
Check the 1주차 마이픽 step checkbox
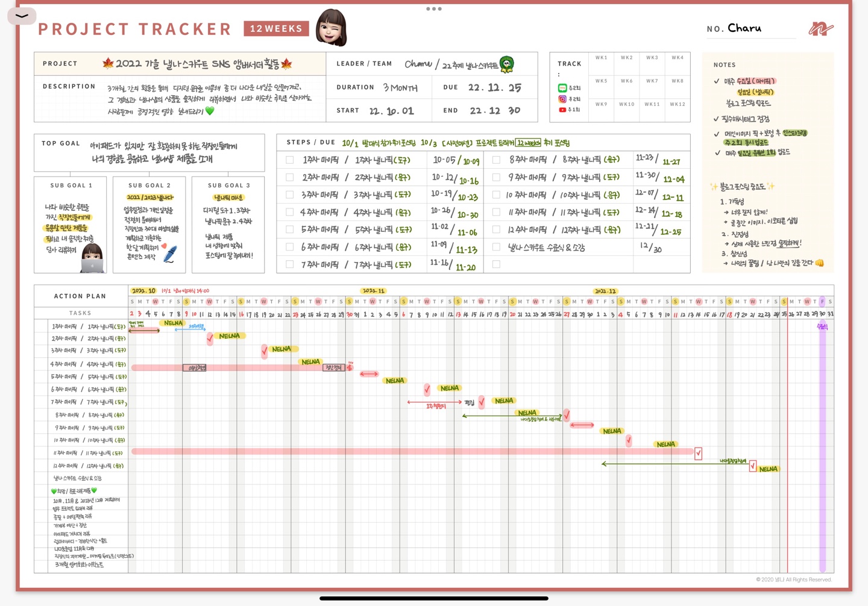click(290, 160)
